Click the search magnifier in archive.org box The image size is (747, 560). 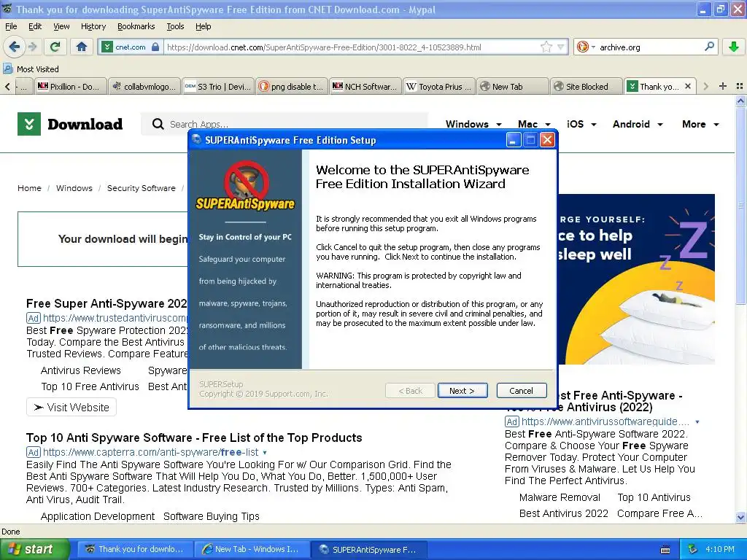[709, 47]
